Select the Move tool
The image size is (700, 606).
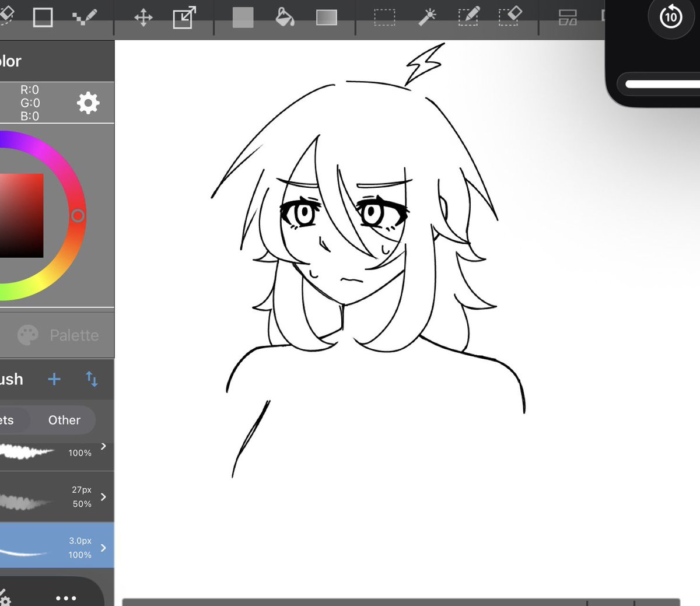(x=143, y=17)
